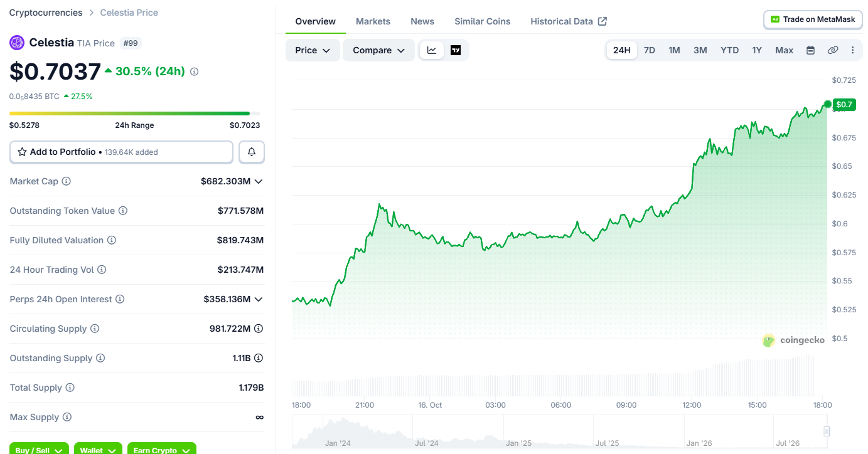868x454 pixels.
Task: Open the price alert bell
Action: pos(252,152)
